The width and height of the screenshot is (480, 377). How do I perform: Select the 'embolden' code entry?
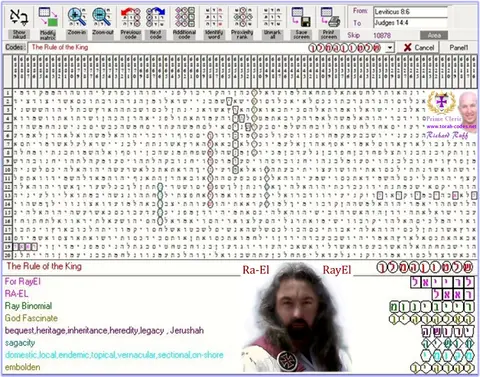[22, 367]
